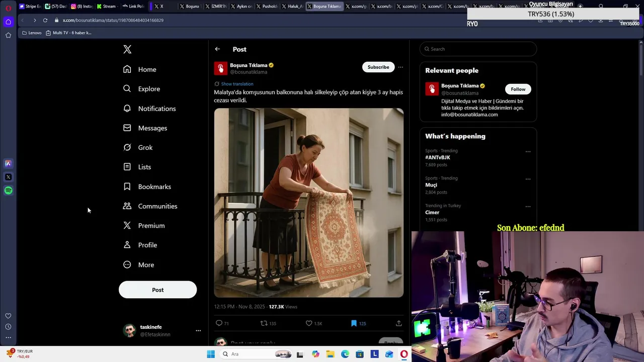Click the taskinefe profile avatar

[x=130, y=330]
